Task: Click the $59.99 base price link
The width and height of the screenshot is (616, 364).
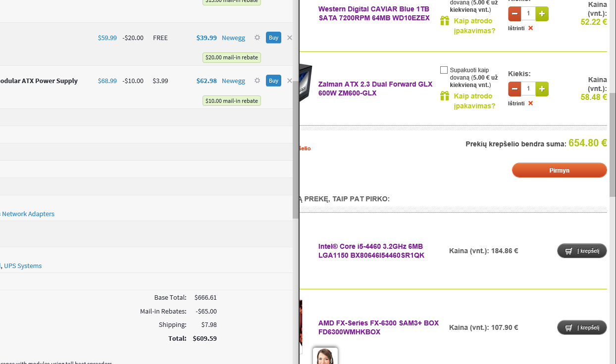Action: (107, 38)
